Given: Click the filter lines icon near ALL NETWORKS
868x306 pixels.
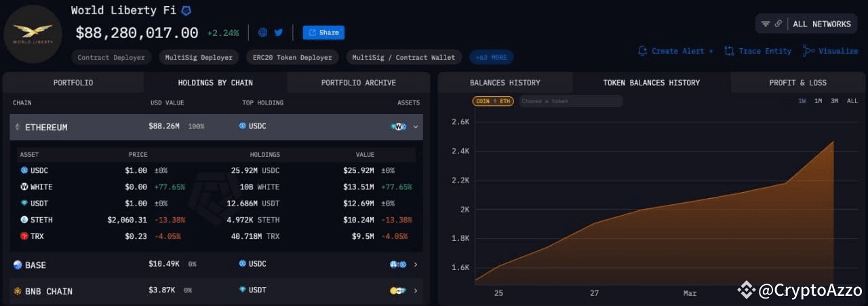Looking at the screenshot, I should [766, 24].
